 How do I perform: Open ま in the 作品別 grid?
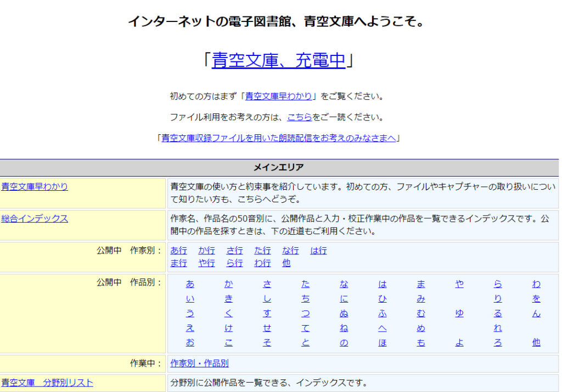point(421,284)
